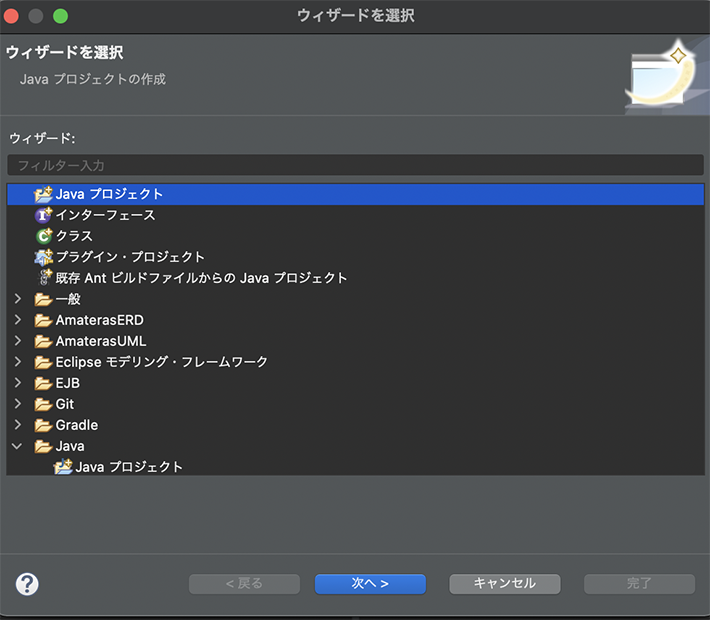The width and height of the screenshot is (710, 620).
Task: Click the Java folder icon
Action: [x=43, y=446]
